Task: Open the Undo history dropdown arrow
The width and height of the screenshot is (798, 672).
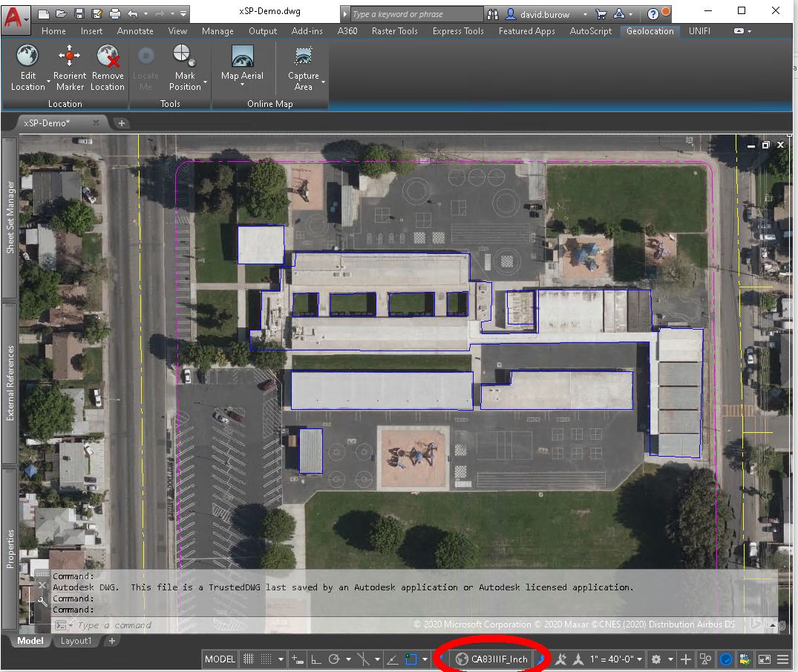Action: (146, 14)
